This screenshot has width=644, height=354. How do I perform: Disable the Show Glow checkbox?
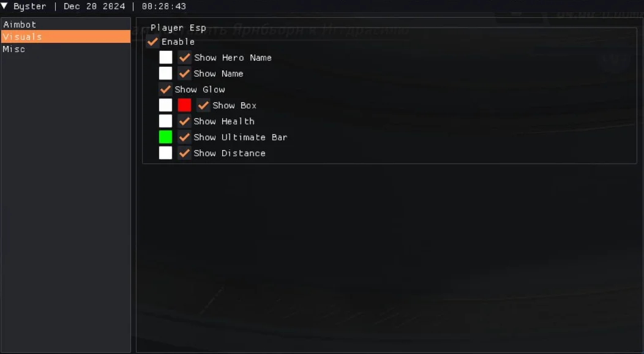coord(165,89)
